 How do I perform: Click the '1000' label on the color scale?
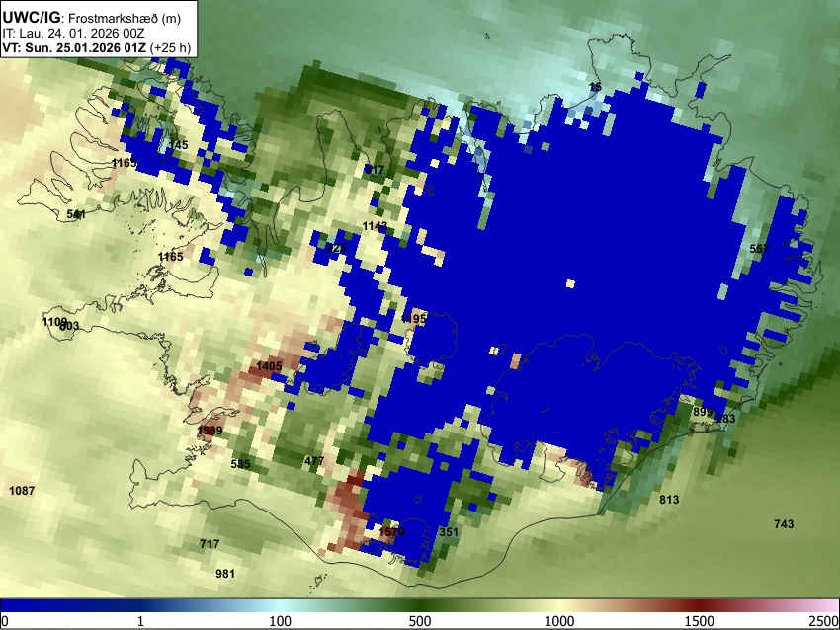pyautogui.click(x=559, y=621)
